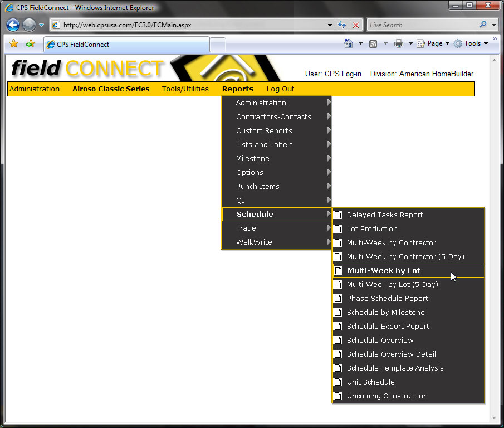Open the Schedule Export Report
This screenshot has height=428, width=504.
(408, 327)
